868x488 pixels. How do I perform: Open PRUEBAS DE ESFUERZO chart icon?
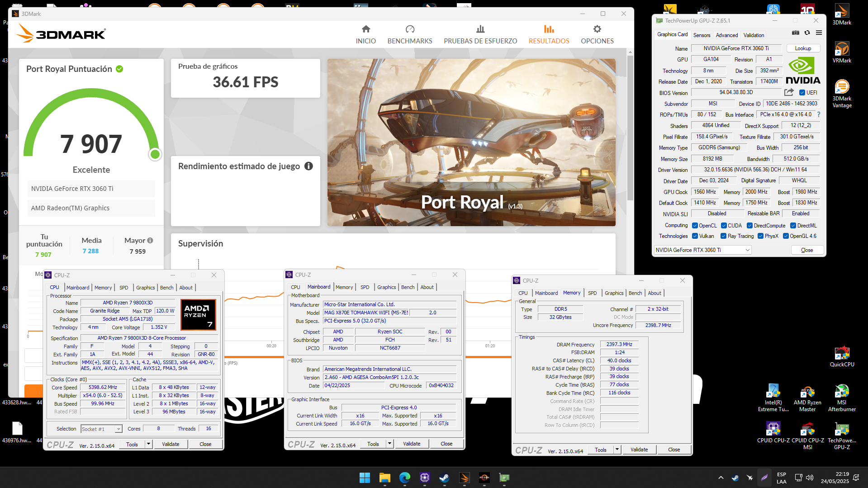[x=480, y=29]
